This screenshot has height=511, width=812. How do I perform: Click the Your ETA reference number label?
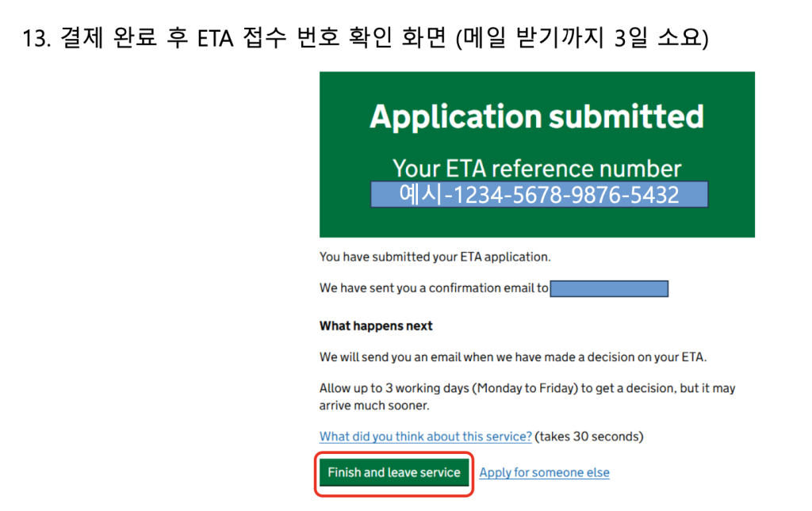pyautogui.click(x=537, y=168)
